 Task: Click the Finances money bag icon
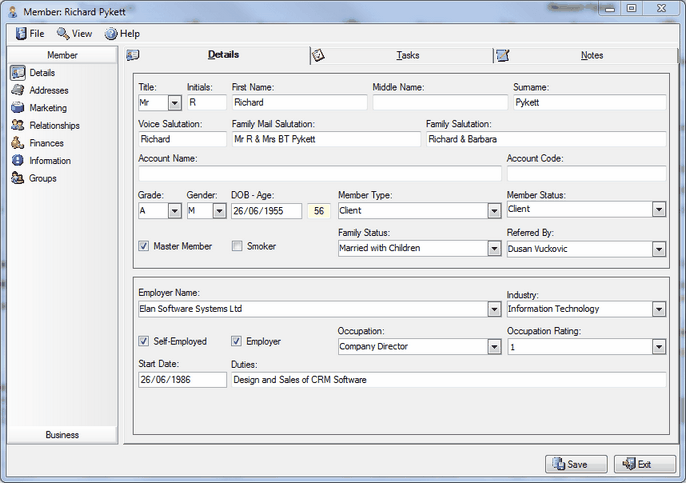(x=18, y=143)
